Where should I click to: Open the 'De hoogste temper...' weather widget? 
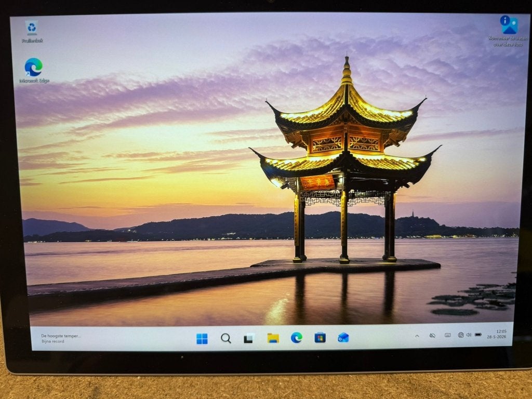pos(61,338)
